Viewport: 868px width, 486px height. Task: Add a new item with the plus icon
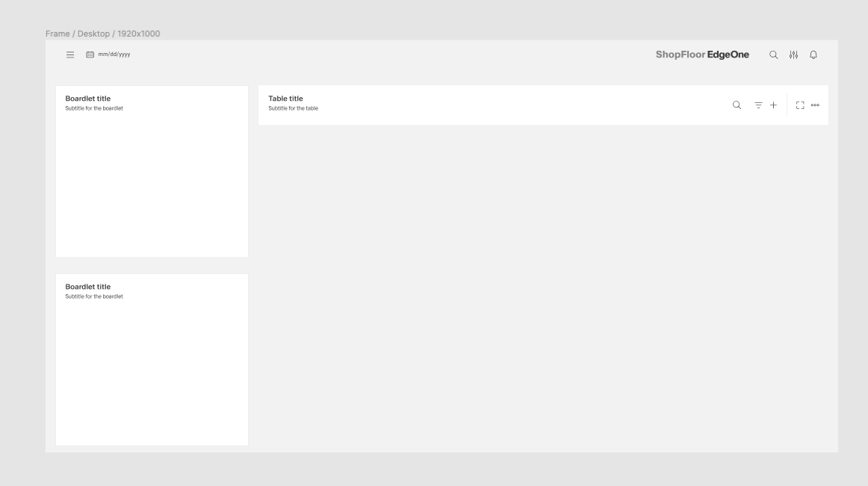coord(773,105)
